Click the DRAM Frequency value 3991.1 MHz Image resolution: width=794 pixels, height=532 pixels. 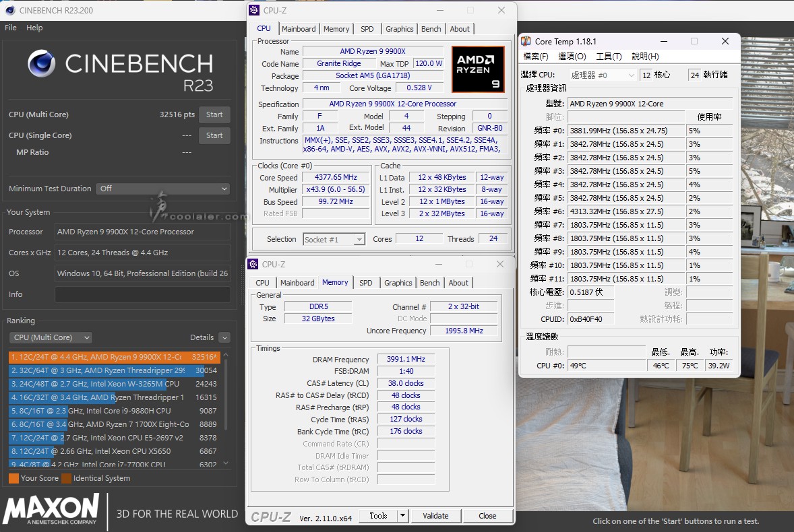[406, 359]
